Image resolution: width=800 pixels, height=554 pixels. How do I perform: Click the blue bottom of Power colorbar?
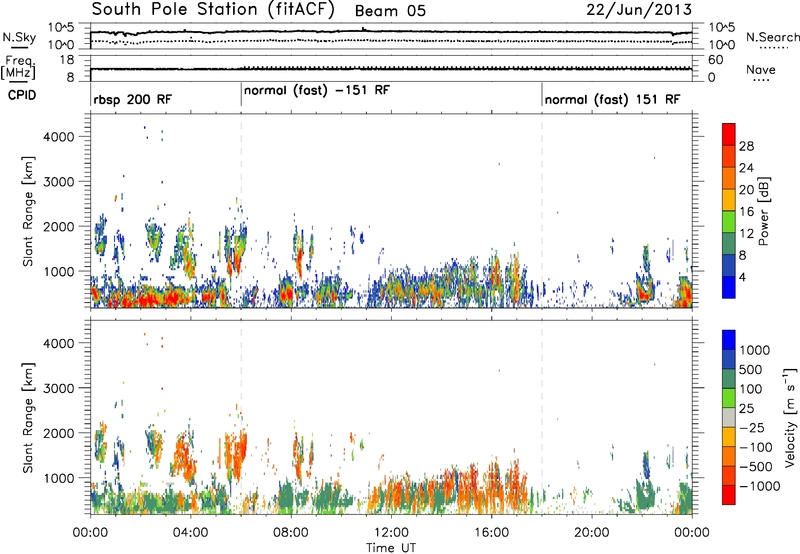coord(729,287)
